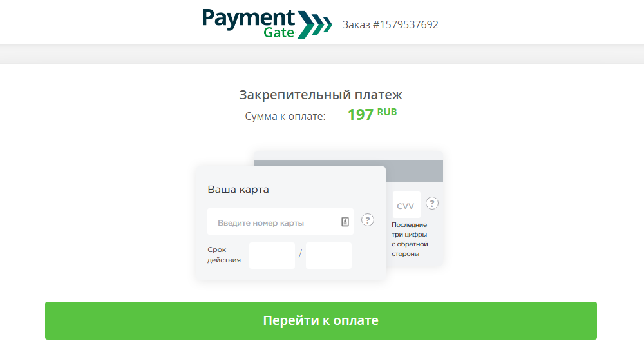Focus the 'Введите номер карты' input field

280,222
